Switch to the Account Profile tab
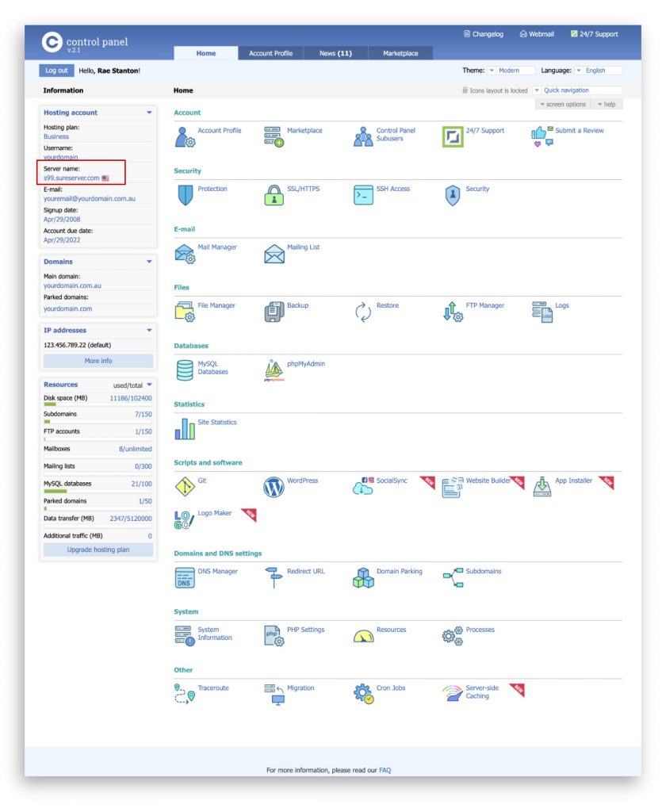This screenshot has height=812, width=666. click(271, 53)
